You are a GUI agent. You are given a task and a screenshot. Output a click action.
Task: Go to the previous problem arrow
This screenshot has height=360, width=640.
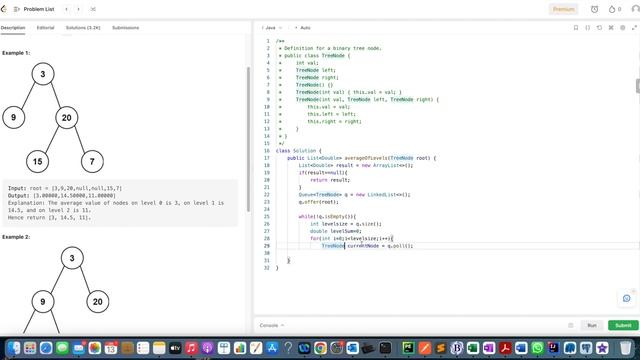67,9
